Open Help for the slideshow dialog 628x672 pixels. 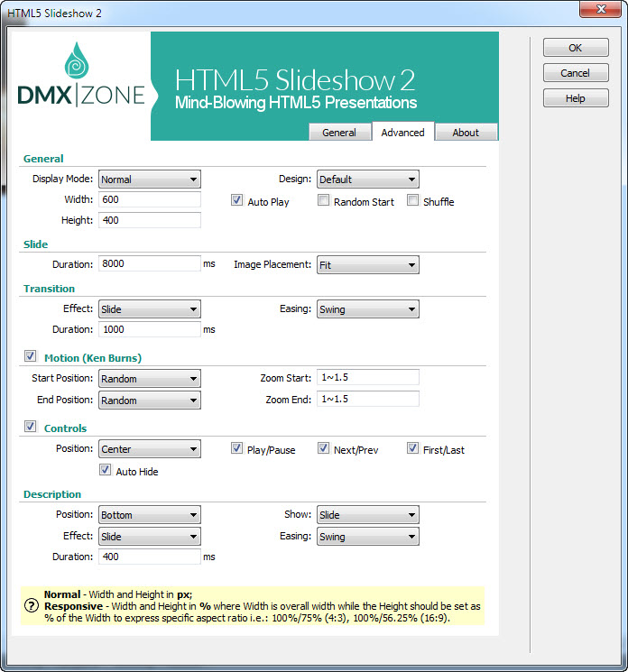click(x=576, y=98)
